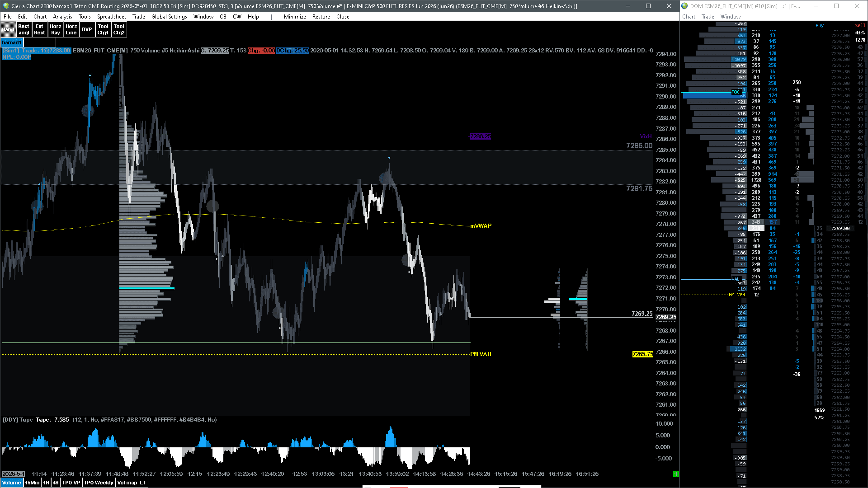The width and height of the screenshot is (868, 488).
Task: Apply Tool Cfg1 configuration
Action: (x=103, y=29)
